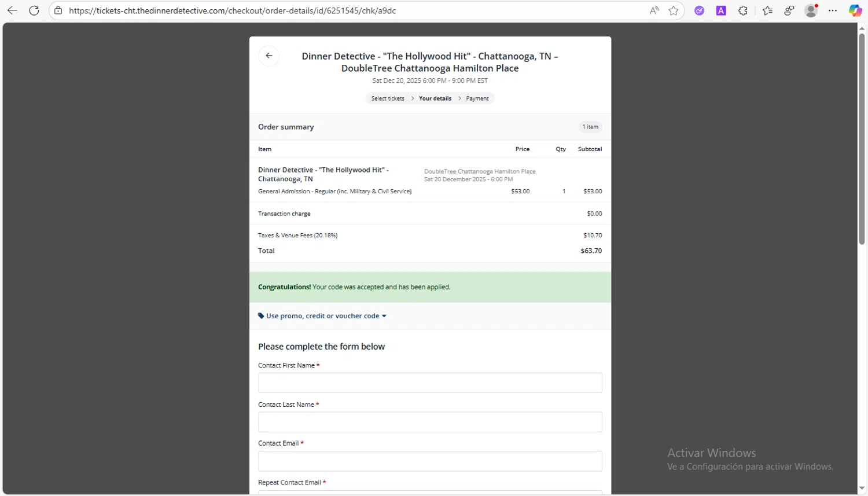Click the $10.70 taxes amount
The image size is (868, 496).
[x=593, y=236]
